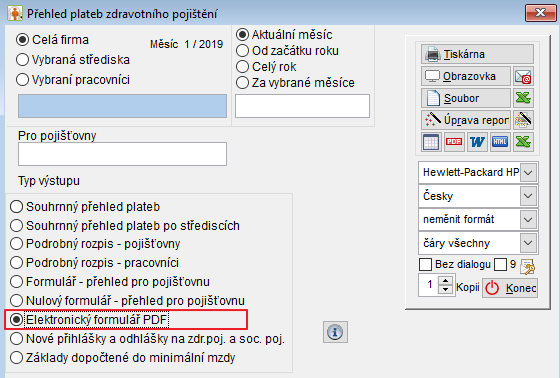Click the table grid export icon
This screenshot has width=560, height=378.
click(x=431, y=142)
